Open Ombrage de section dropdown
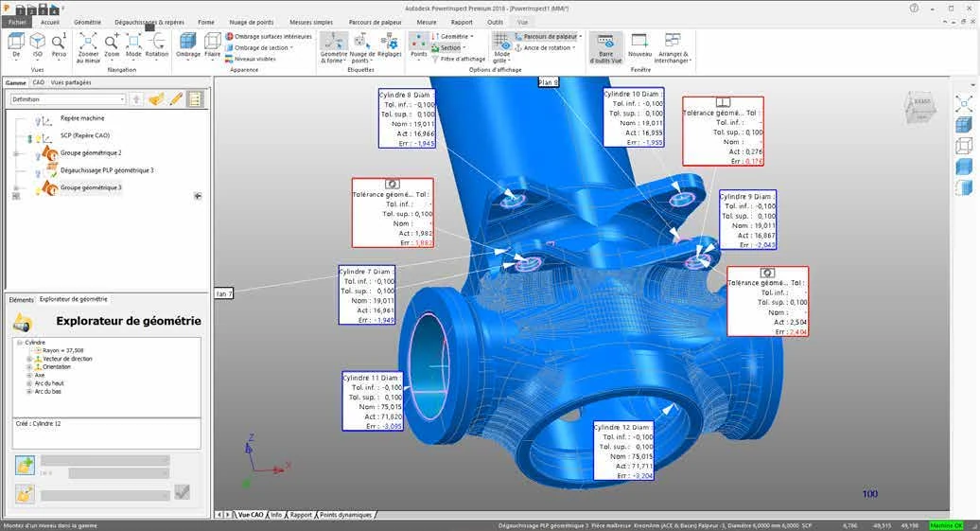 (x=259, y=47)
